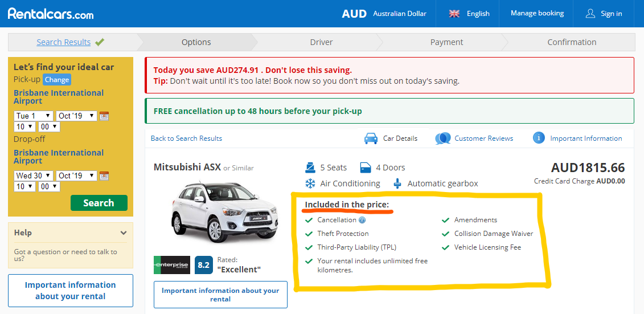The height and width of the screenshot is (314, 644).
Task: Click the Important Information info icon
Action: pos(539,138)
